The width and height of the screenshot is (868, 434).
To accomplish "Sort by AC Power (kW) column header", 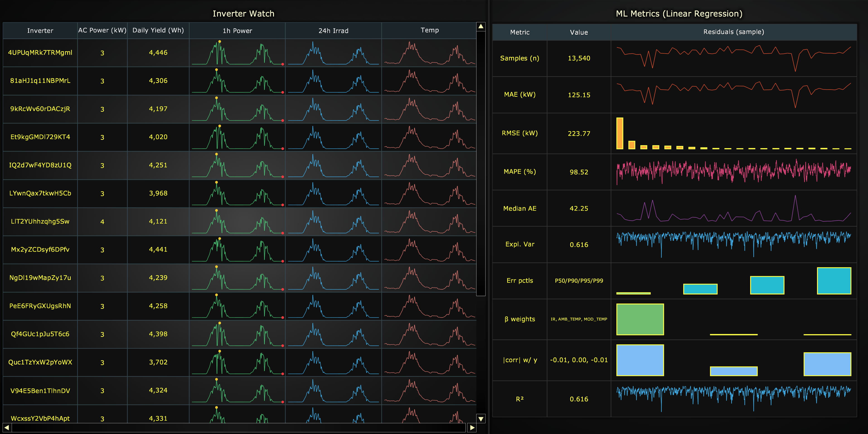I will 102,31.
